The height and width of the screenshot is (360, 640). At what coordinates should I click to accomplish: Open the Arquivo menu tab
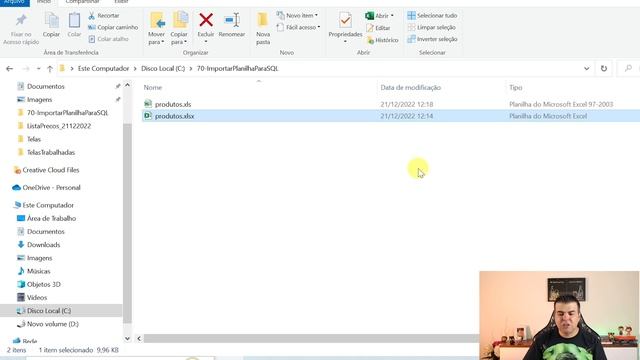[15, 2]
